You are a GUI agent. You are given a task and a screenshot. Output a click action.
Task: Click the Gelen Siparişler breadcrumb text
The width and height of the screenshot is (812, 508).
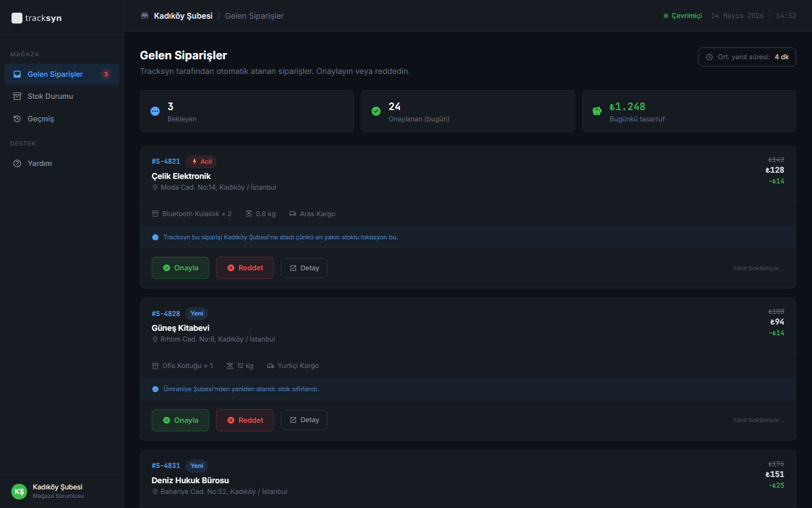[254, 16]
